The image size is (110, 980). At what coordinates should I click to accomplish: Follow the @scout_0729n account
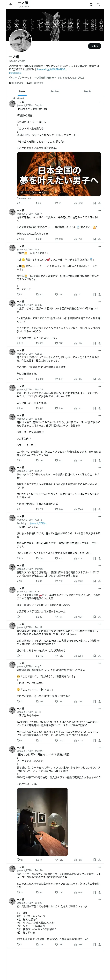pos(94,46)
